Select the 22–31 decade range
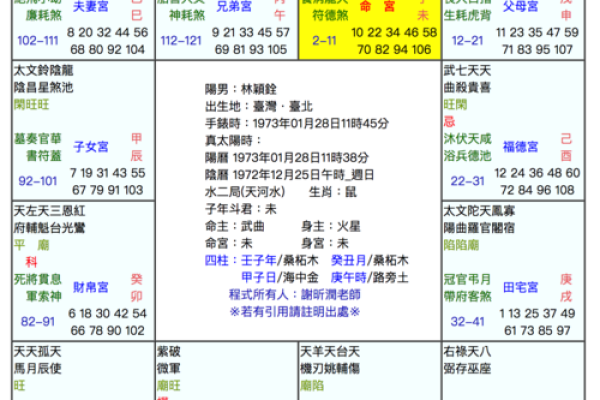The width and height of the screenshot is (600, 400). [x=466, y=182]
